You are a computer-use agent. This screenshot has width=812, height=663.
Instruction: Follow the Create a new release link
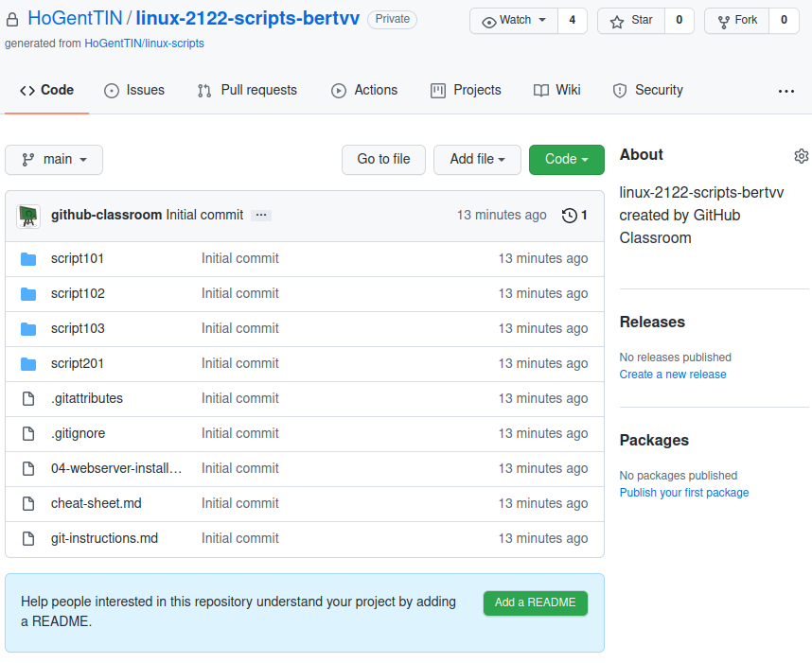click(673, 375)
